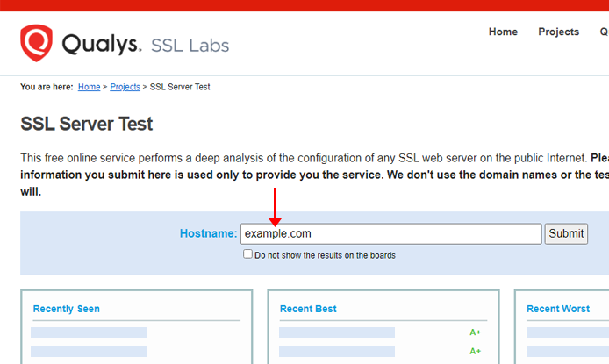Click the second A+ grade in Recent Best
The width and height of the screenshot is (609, 364).
[475, 351]
